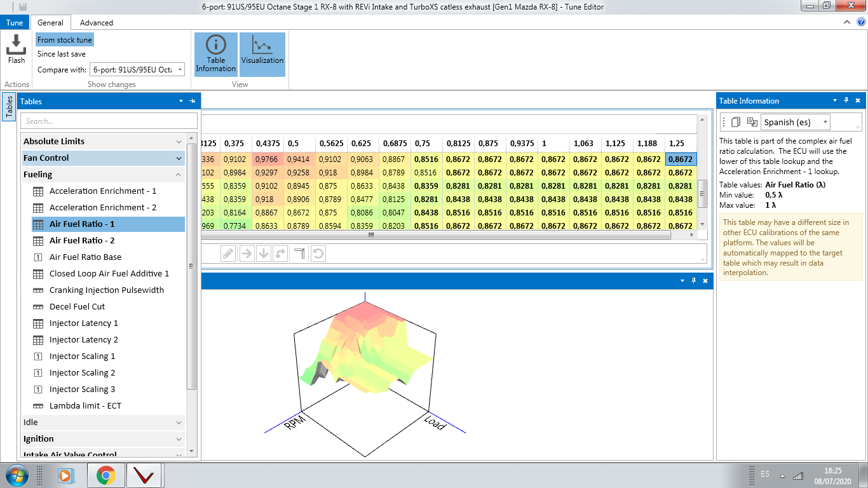Screen dimensions: 868x488
Task: Click the 0,4375 column header
Action: click(268, 143)
